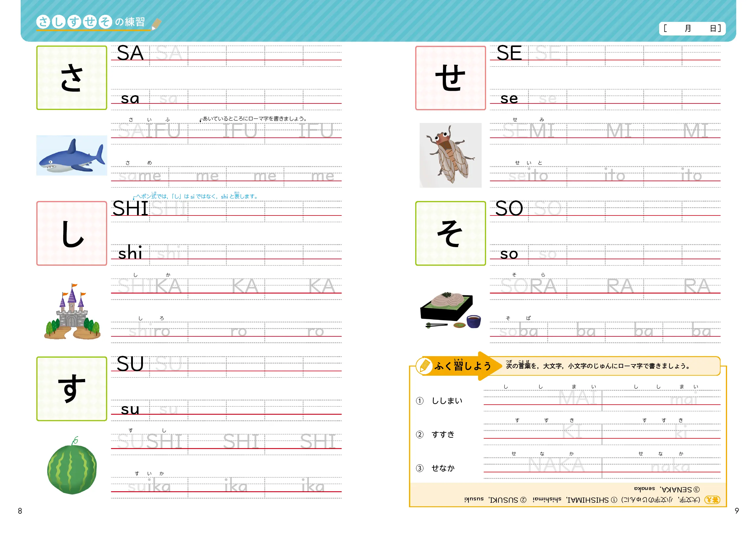Select the そ hiragana card

[450, 234]
